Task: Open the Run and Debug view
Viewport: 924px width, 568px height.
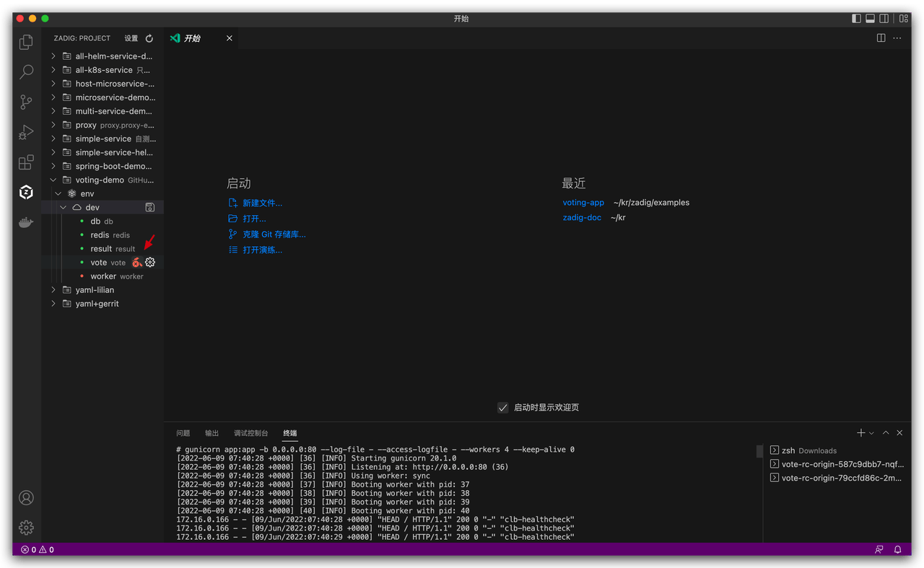Action: pyautogui.click(x=26, y=132)
